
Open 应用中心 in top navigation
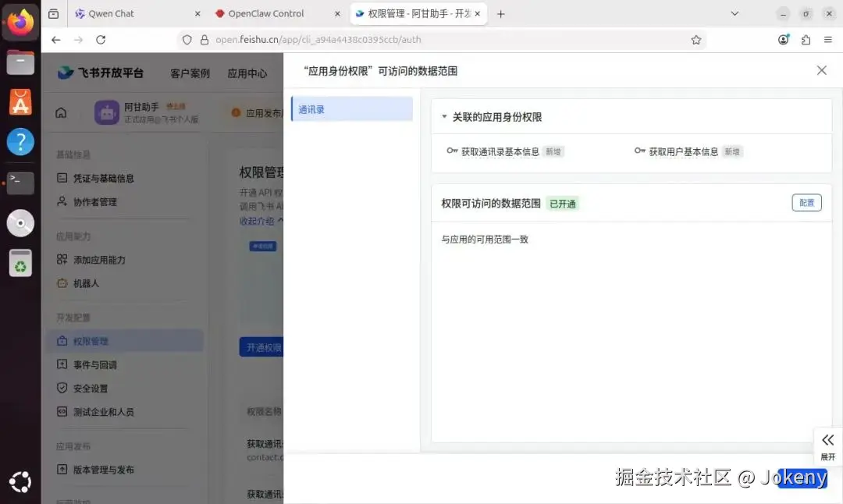click(247, 73)
